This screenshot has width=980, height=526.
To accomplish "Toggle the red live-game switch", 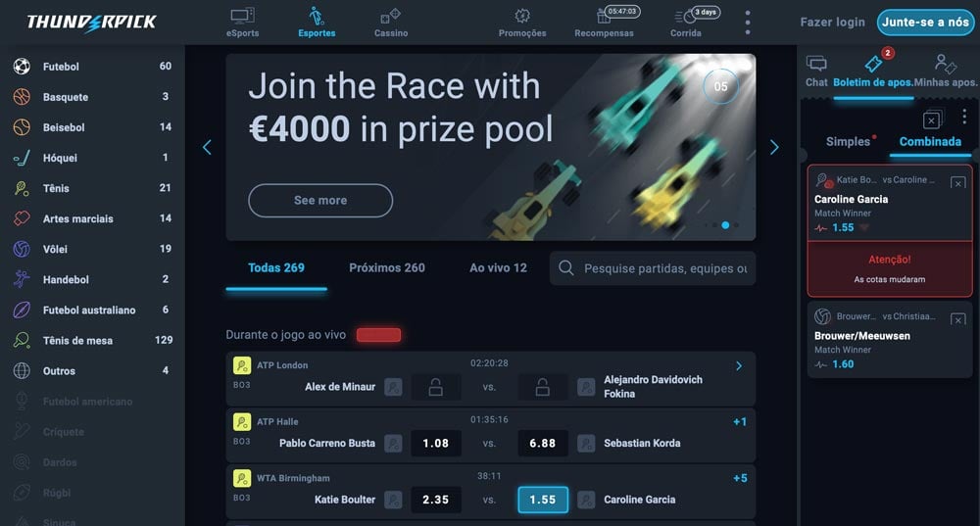I will pyautogui.click(x=378, y=335).
